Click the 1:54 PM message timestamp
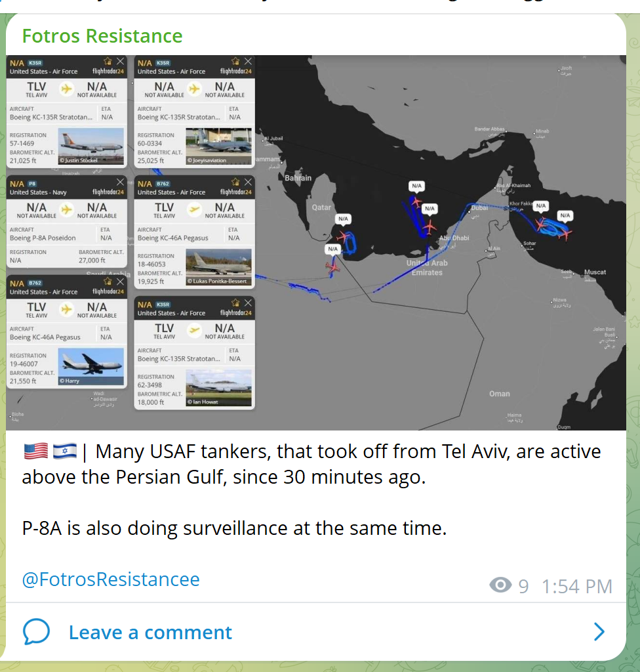Image resolution: width=640 pixels, height=672 pixels. (x=576, y=586)
